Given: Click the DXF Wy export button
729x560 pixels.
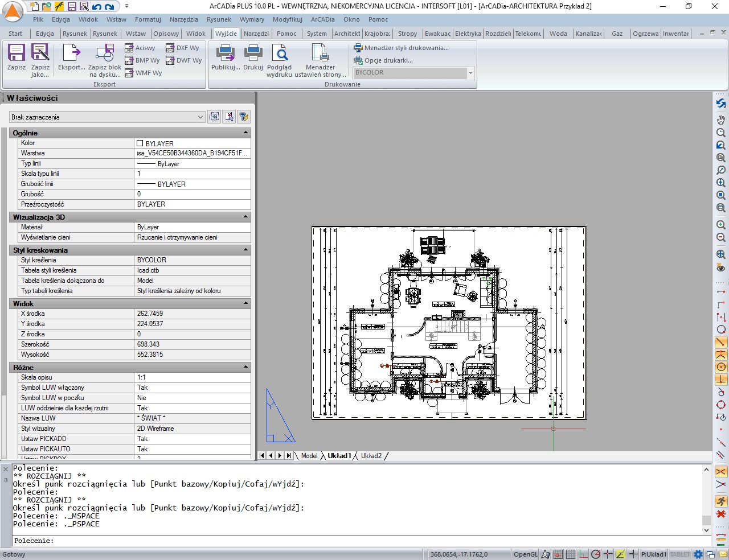Looking at the screenshot, I should point(183,48).
